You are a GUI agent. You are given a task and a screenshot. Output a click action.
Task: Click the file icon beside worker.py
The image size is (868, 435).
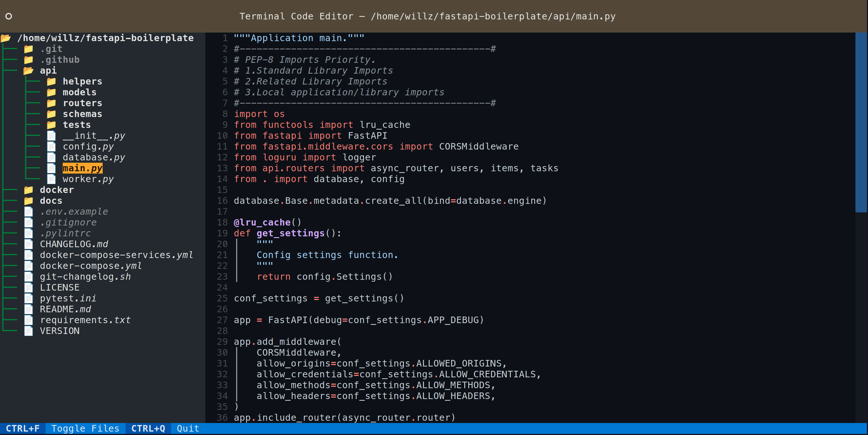click(51, 179)
